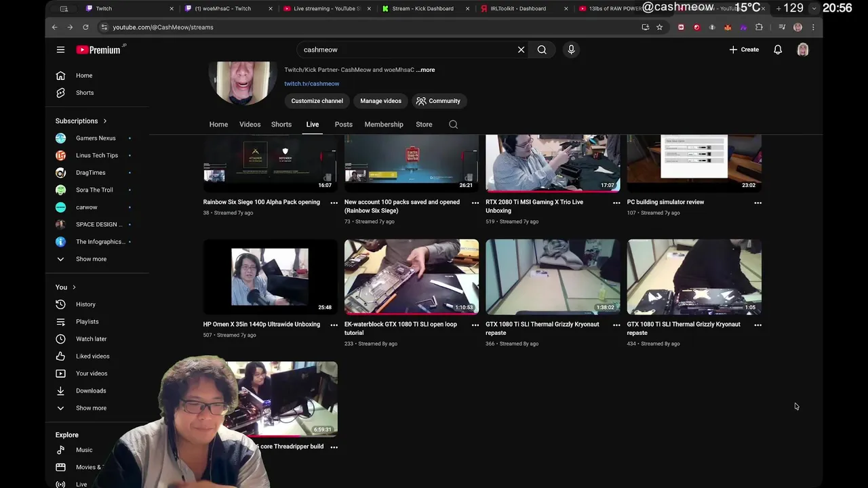Search within channel magnifier icon
The width and height of the screenshot is (868, 488).
pos(453,125)
